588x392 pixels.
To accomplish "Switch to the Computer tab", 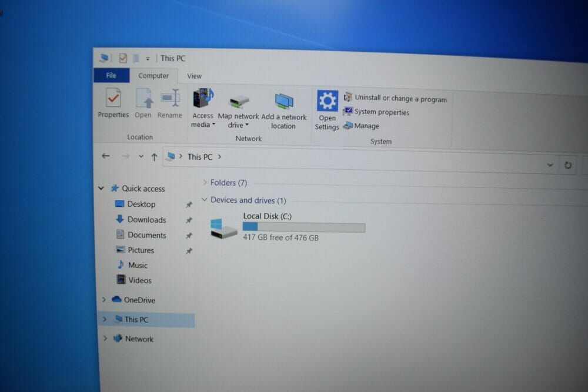I will pyautogui.click(x=153, y=76).
